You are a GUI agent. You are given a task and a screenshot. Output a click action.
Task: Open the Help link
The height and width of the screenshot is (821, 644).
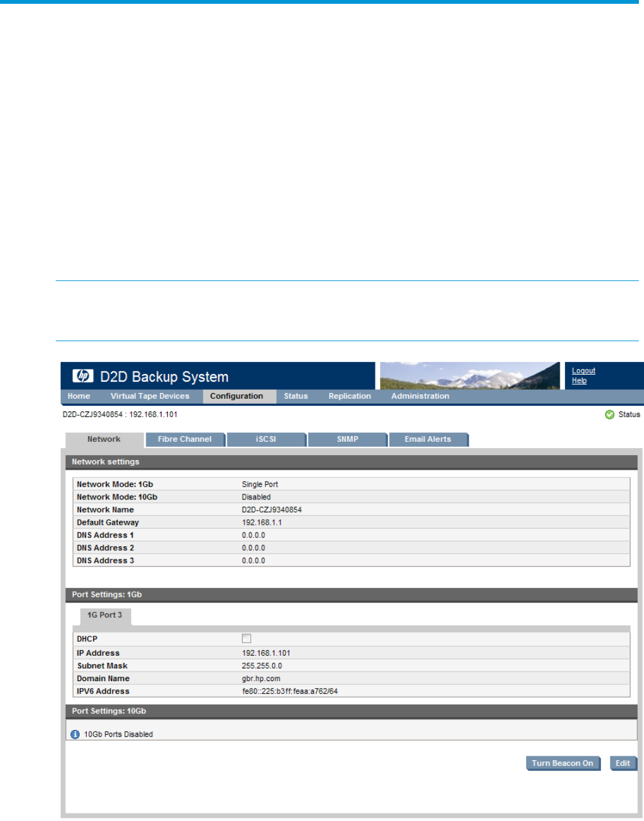pyautogui.click(x=579, y=381)
